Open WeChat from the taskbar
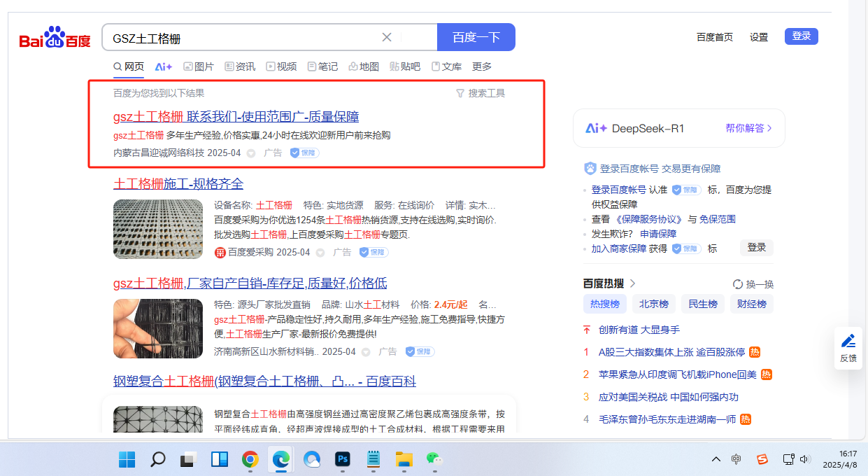Screen dimensions: 868x476 tap(435, 459)
